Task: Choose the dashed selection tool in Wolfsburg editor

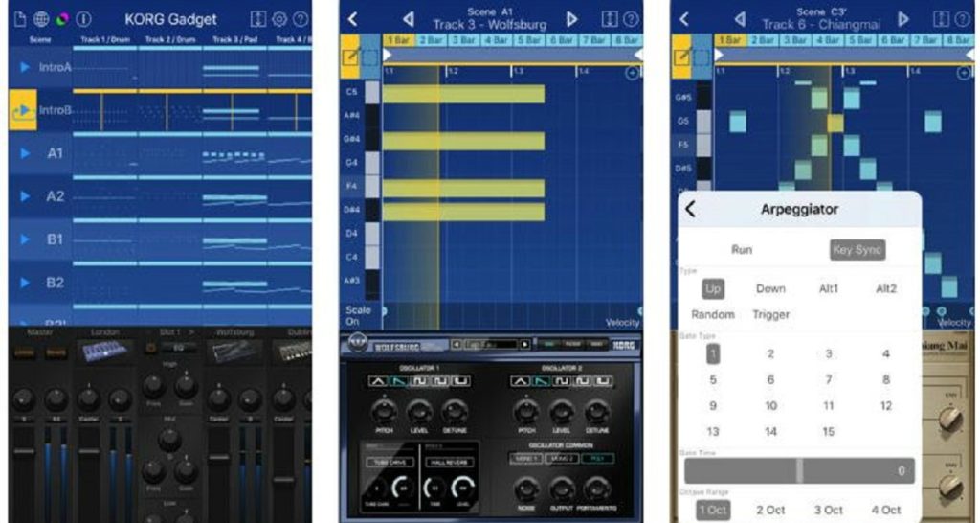Action: point(372,58)
